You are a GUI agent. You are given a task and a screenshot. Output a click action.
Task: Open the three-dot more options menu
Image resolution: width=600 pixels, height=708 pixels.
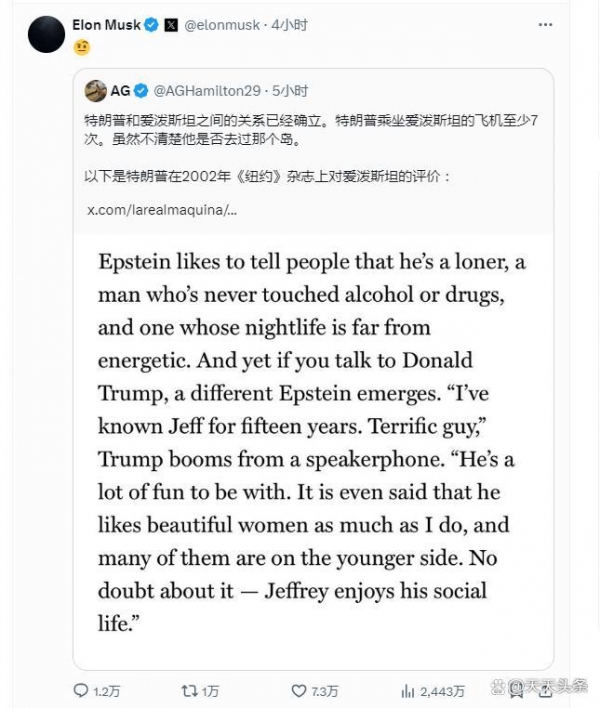[x=545, y=25]
